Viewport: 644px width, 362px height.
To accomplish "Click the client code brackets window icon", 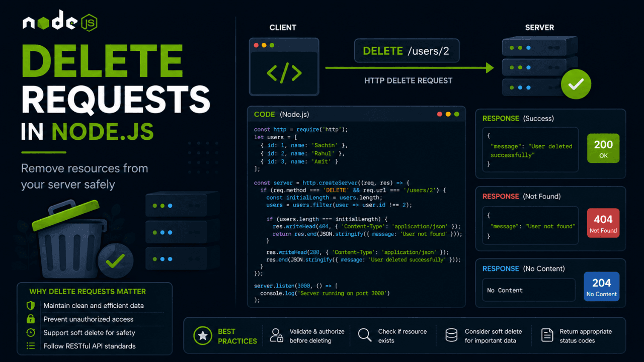I will point(284,67).
